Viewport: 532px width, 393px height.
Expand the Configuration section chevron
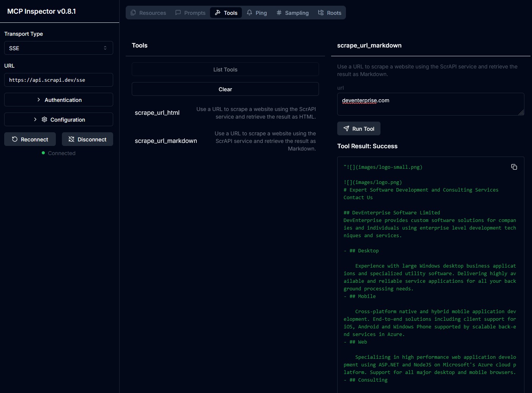(x=35, y=119)
